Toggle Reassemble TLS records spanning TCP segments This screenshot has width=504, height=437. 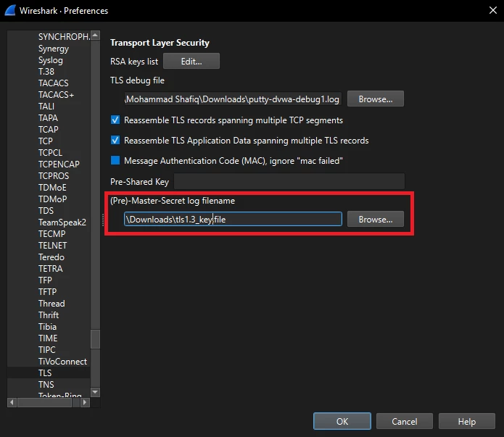115,120
